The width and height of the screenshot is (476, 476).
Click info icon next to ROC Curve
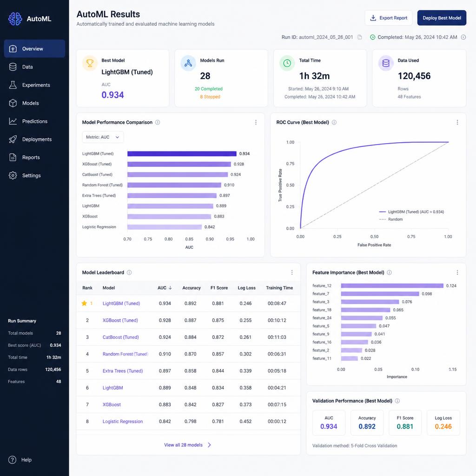[334, 122]
